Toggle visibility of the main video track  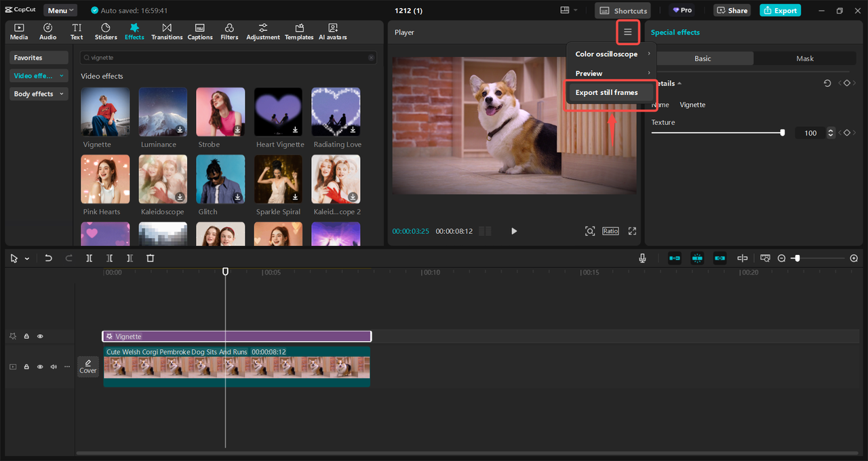click(40, 367)
